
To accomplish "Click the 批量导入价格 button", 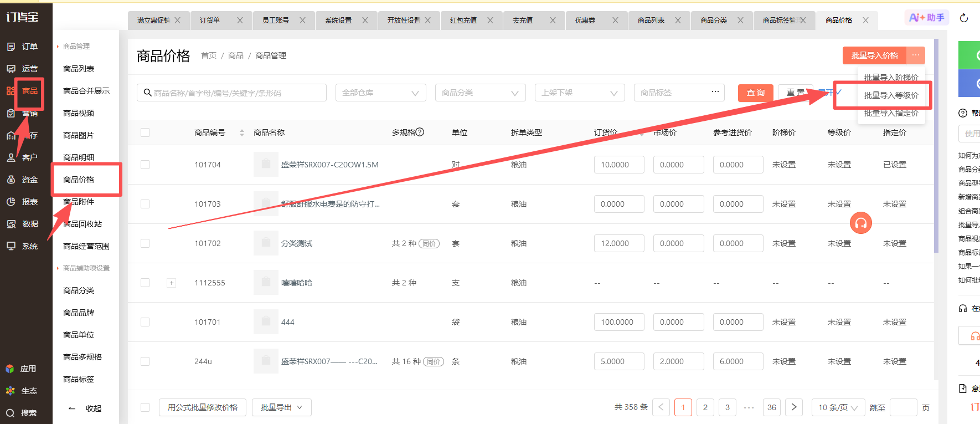I will pyautogui.click(x=875, y=55).
